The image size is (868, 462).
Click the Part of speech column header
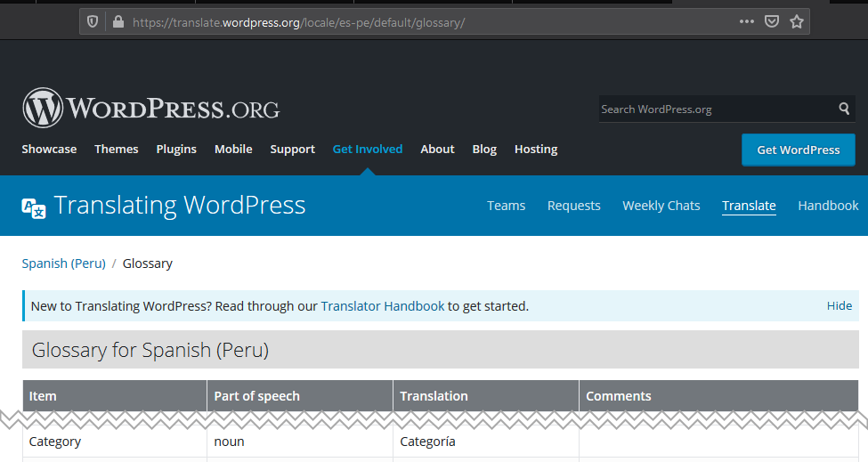pos(300,395)
